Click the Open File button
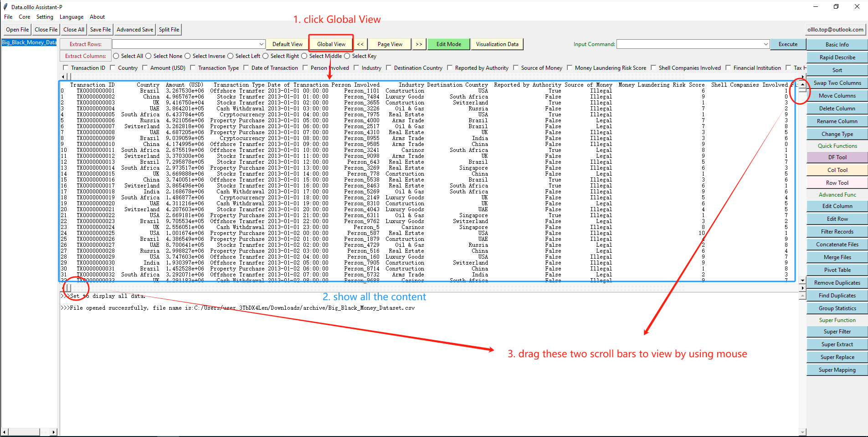Screen dimensions: 868x437 pyautogui.click(x=17, y=30)
